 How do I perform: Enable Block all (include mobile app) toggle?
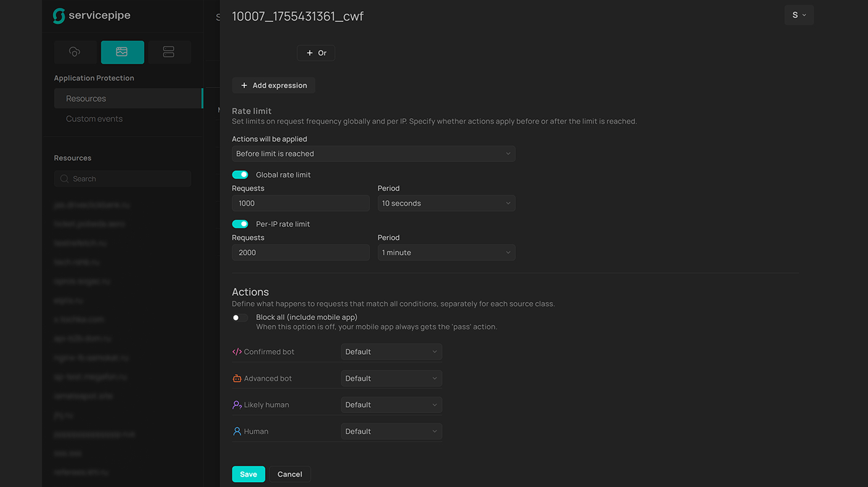pos(240,318)
